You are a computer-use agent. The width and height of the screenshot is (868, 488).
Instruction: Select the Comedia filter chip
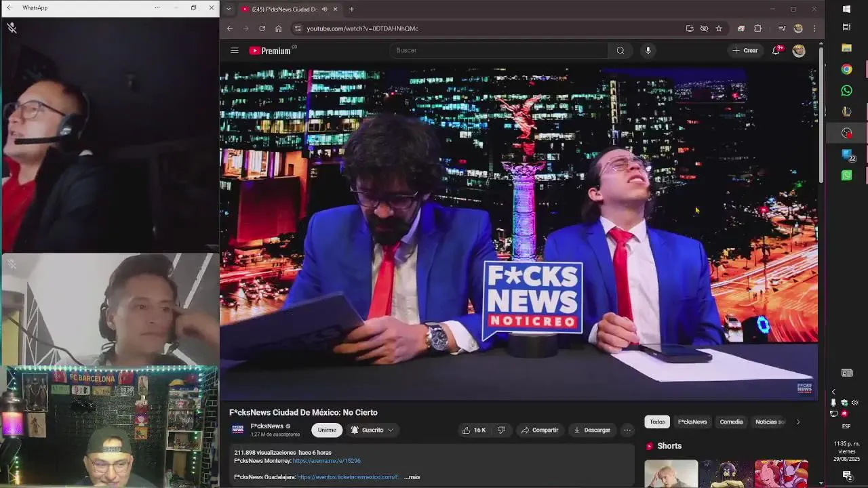(731, 422)
